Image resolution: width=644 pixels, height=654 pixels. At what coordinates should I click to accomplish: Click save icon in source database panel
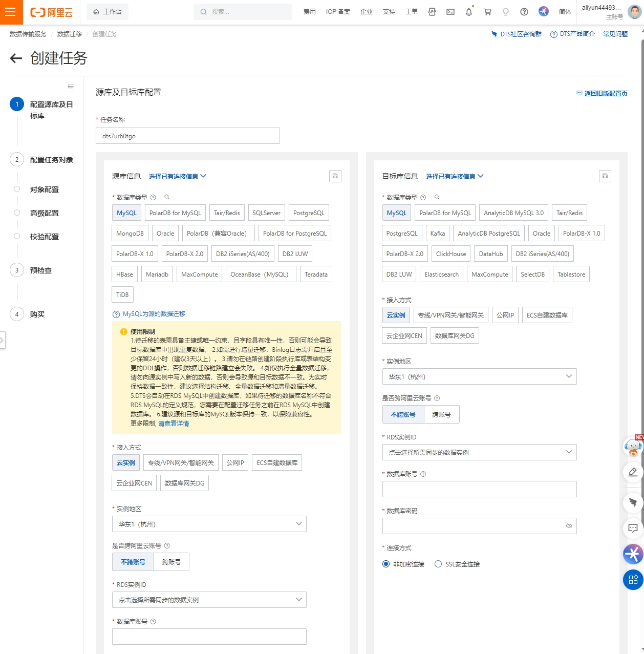click(x=335, y=176)
